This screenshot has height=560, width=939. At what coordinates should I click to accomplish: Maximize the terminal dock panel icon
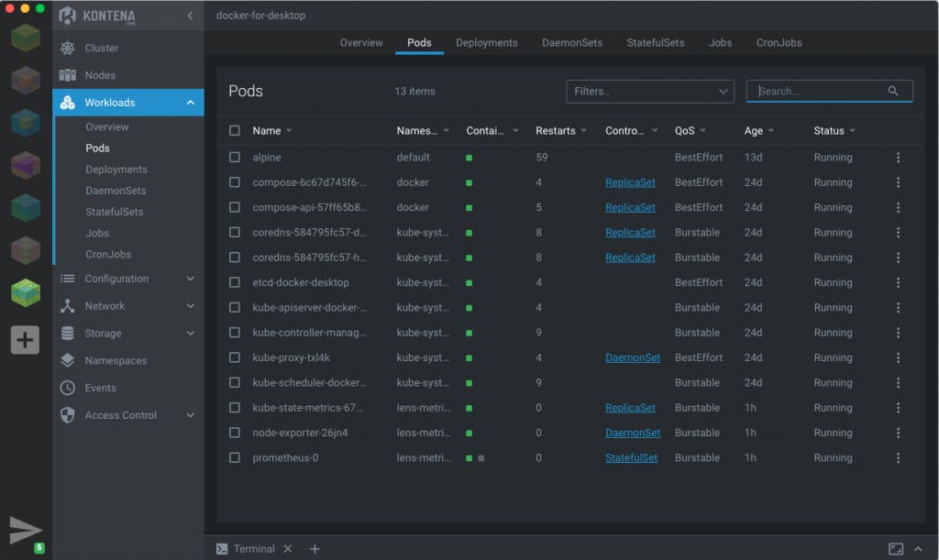pos(896,548)
